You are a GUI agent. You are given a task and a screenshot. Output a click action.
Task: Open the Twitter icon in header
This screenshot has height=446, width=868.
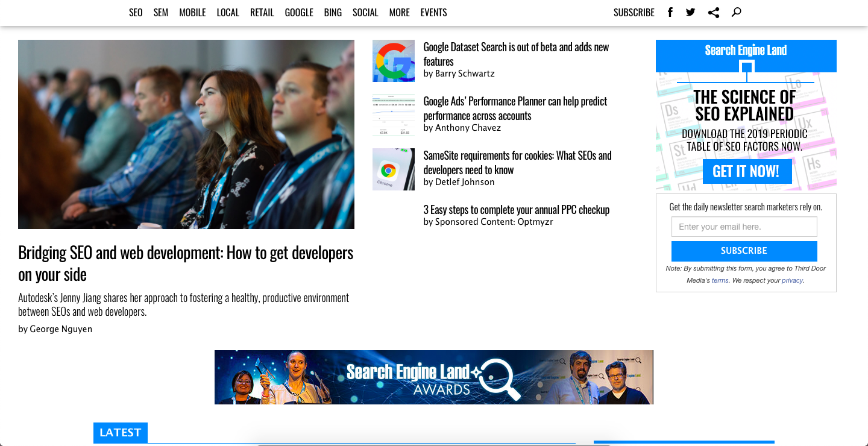691,12
